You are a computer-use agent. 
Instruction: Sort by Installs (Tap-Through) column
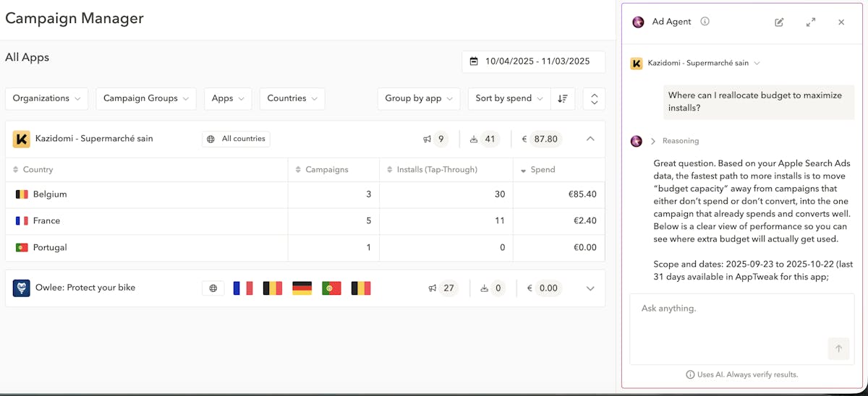[436, 170]
